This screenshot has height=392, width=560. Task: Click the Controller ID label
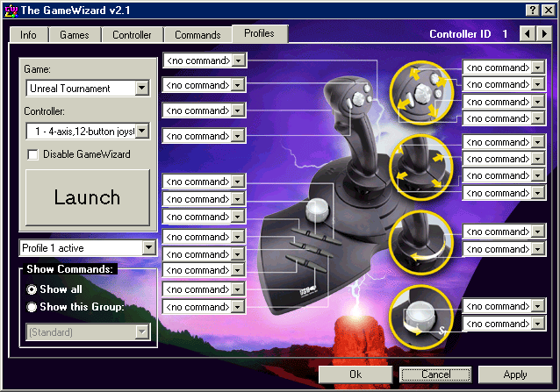tap(460, 34)
